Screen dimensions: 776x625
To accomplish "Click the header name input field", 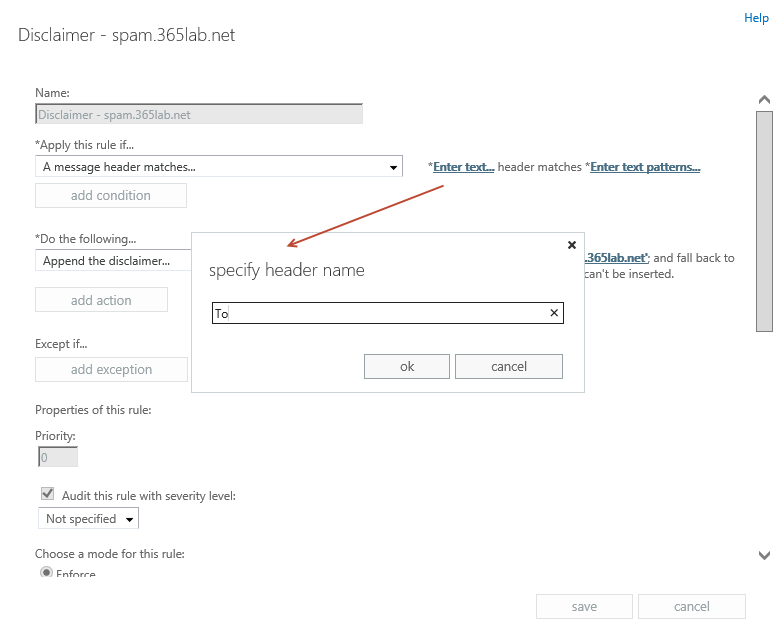I will (x=380, y=314).
